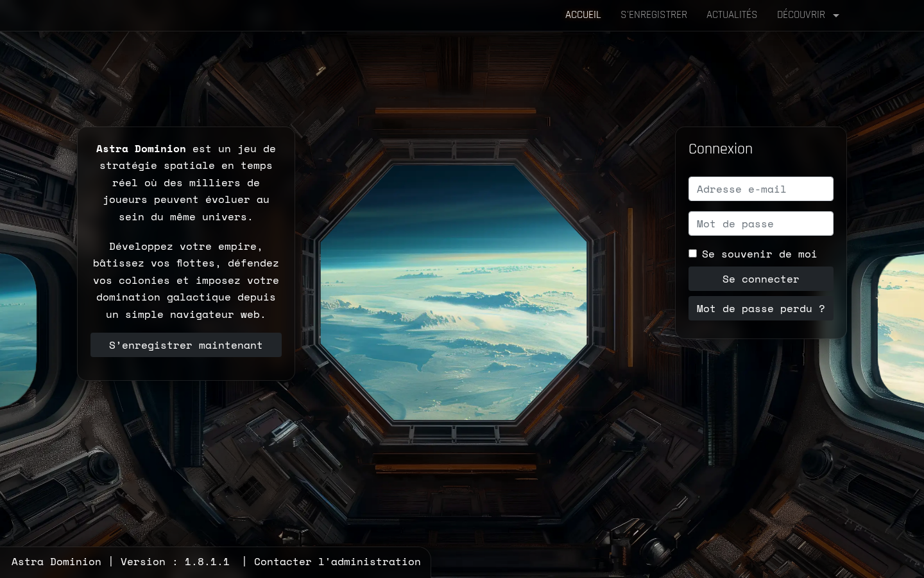
Task: Click the S'enregistrer maintenant button
Action: pos(185,345)
